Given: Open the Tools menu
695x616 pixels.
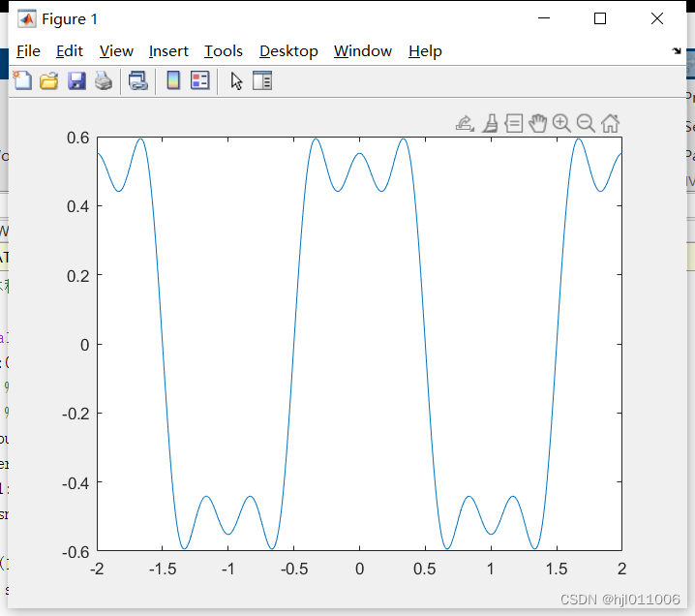Looking at the screenshot, I should [x=224, y=51].
